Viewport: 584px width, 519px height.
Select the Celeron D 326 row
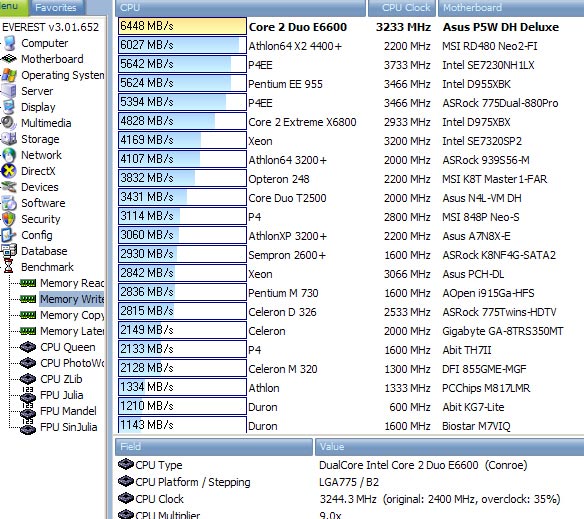(350, 311)
